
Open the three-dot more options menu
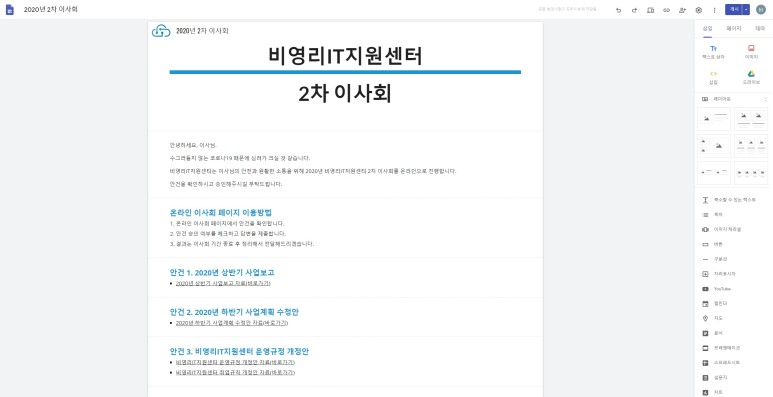click(714, 10)
